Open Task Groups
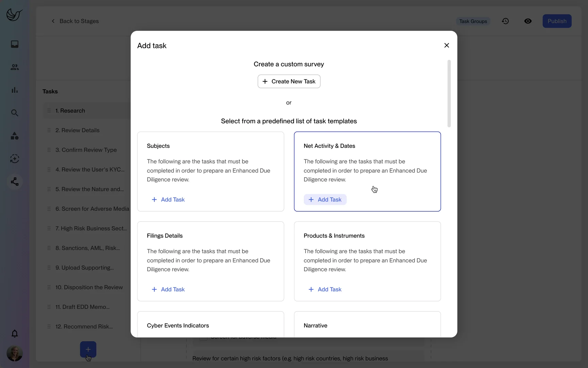 pos(473,21)
